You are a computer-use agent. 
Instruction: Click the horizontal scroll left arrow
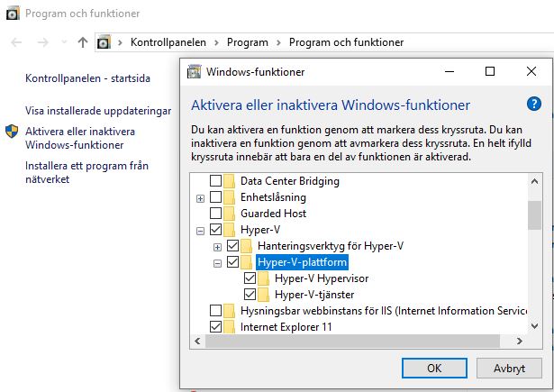[x=197, y=342]
